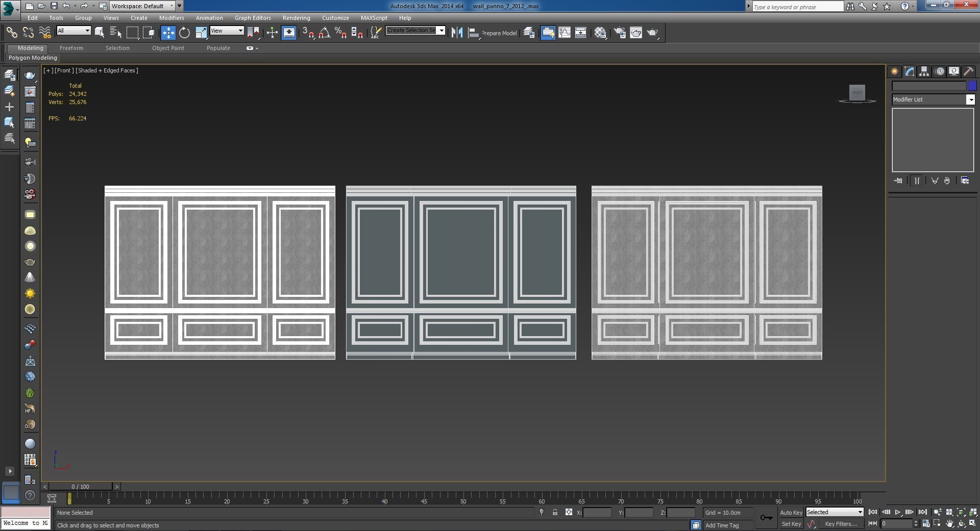Open the Graph Editors menu
This screenshot has height=531, width=980.
pyautogui.click(x=253, y=18)
